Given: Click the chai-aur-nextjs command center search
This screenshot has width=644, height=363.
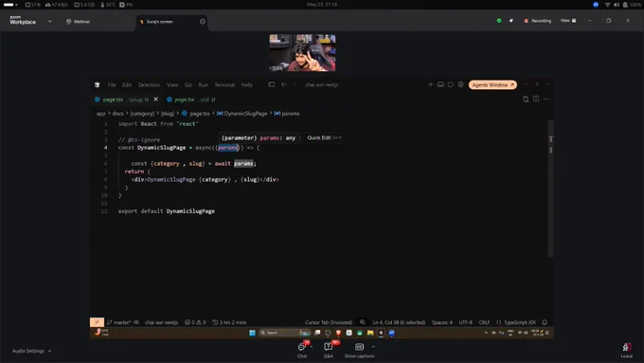Looking at the screenshot, I should [x=322, y=84].
